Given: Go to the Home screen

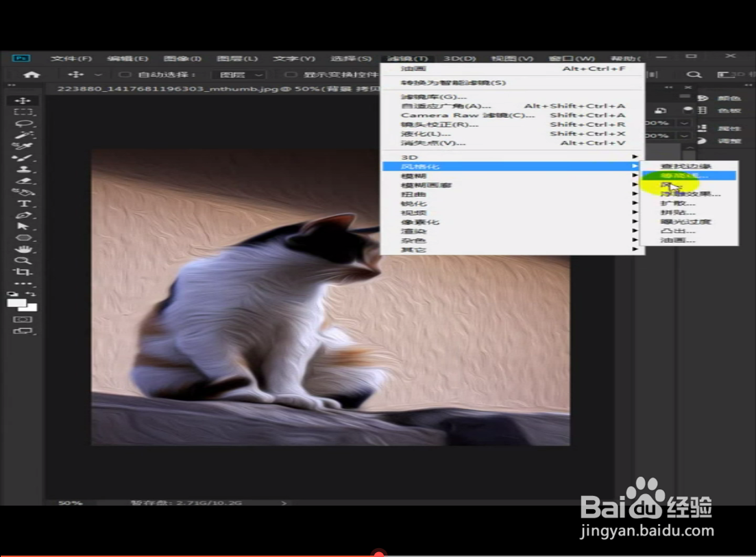Looking at the screenshot, I should tap(32, 75).
